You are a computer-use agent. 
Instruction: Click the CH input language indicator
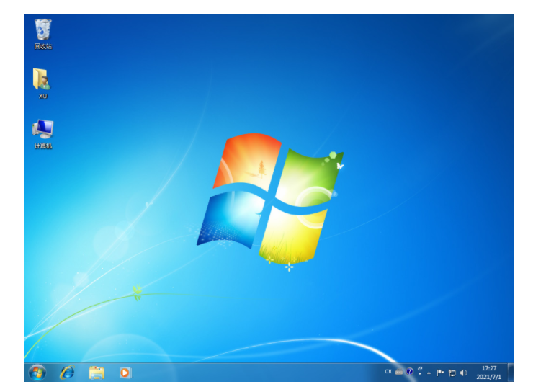pos(388,372)
